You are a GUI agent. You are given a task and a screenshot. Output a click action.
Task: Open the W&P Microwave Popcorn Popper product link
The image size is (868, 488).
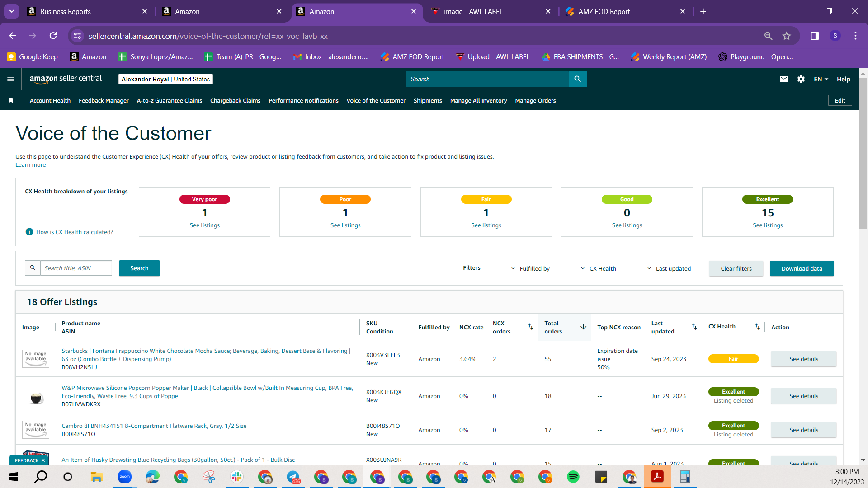tap(207, 392)
